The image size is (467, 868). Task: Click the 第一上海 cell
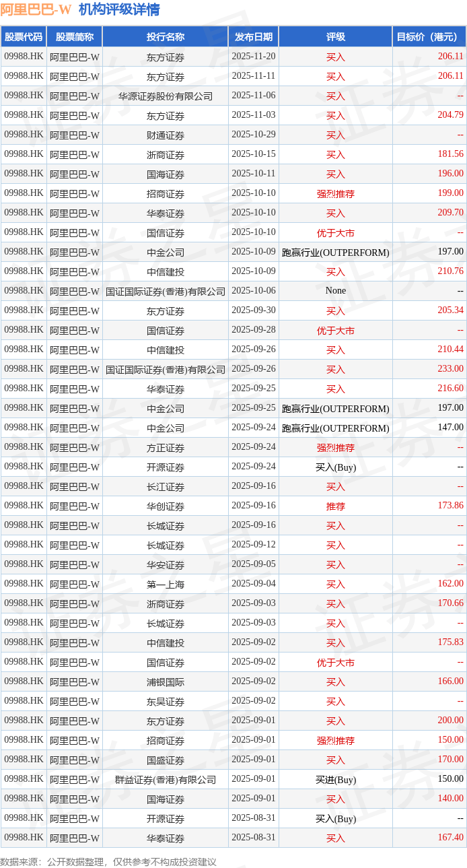coord(166,584)
